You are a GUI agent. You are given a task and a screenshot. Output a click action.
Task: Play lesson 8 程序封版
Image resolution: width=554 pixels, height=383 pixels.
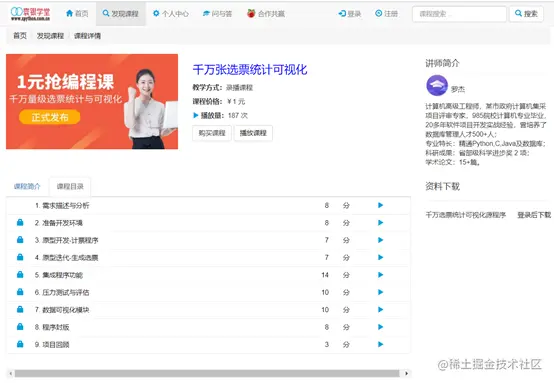click(381, 327)
